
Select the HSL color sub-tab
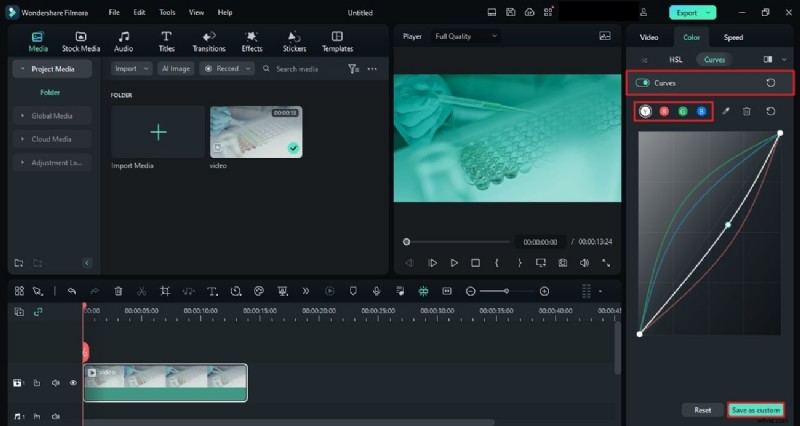pyautogui.click(x=676, y=60)
